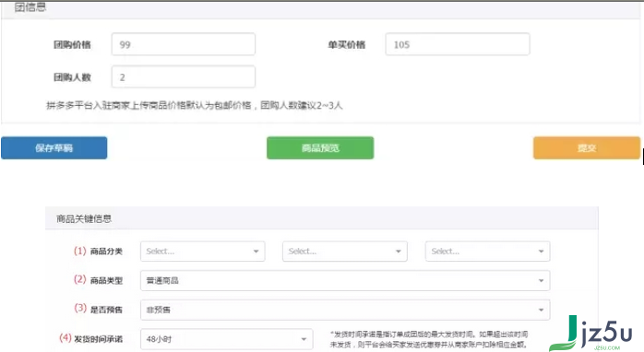Click the 团购人数 input field showing 2
The width and height of the screenshot is (644, 352).
click(x=184, y=76)
